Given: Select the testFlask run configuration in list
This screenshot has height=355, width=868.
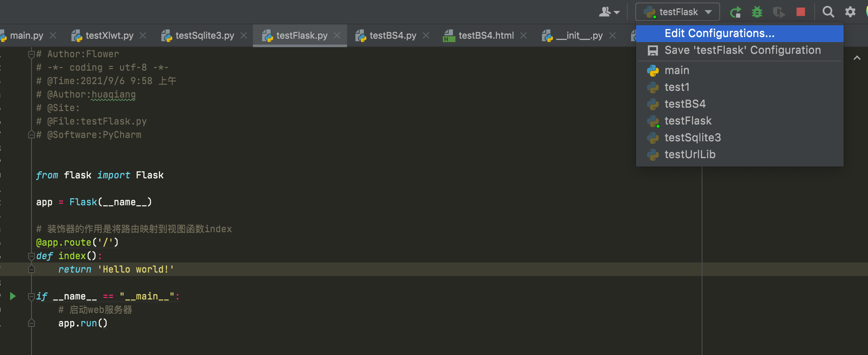Looking at the screenshot, I should pos(740,121).
